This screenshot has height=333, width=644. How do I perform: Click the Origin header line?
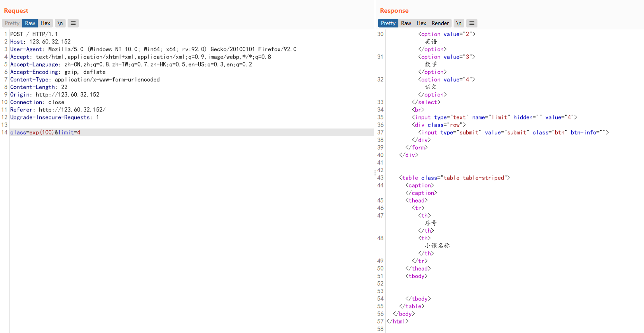pyautogui.click(x=55, y=95)
